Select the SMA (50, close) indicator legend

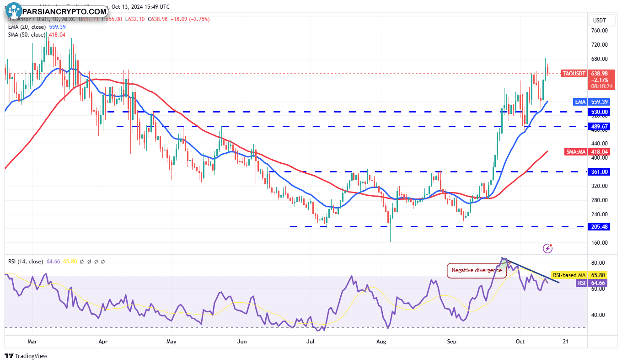(27, 35)
